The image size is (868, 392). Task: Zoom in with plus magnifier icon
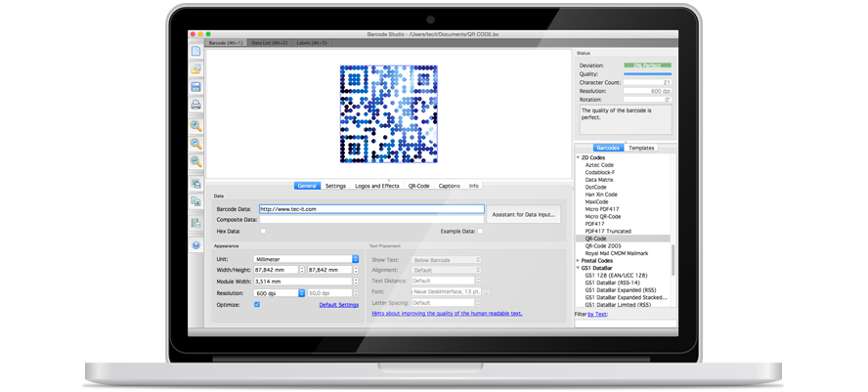195,126
